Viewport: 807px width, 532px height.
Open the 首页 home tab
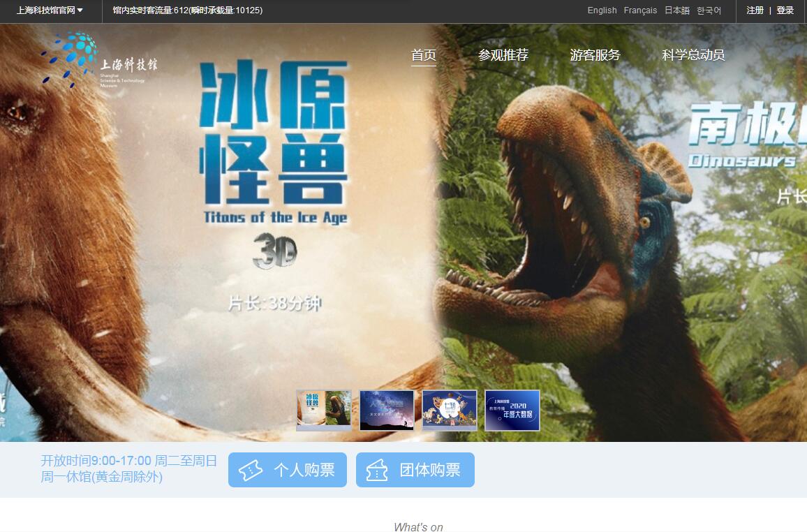pos(423,55)
